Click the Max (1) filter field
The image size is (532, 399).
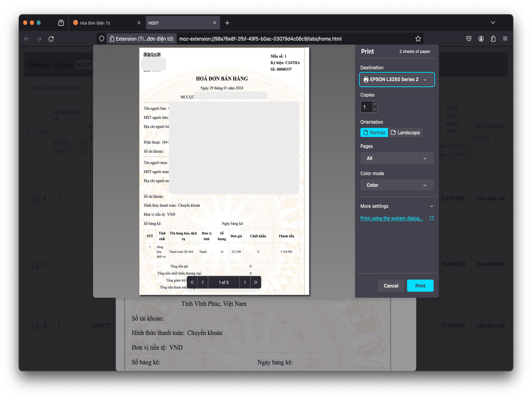69,151
